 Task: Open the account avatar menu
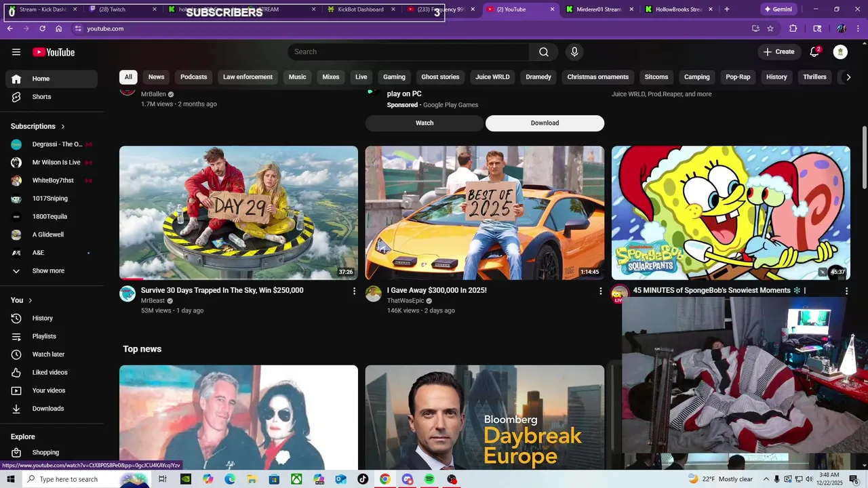840,52
